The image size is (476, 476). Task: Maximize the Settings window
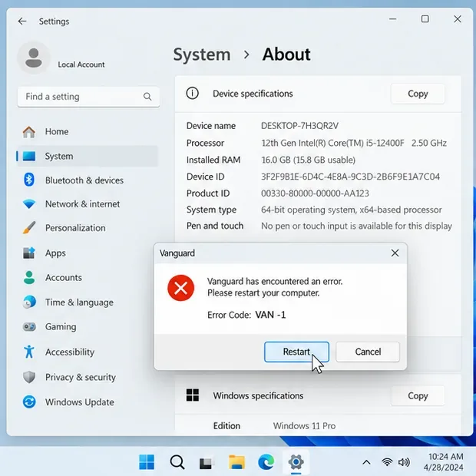tap(425, 19)
